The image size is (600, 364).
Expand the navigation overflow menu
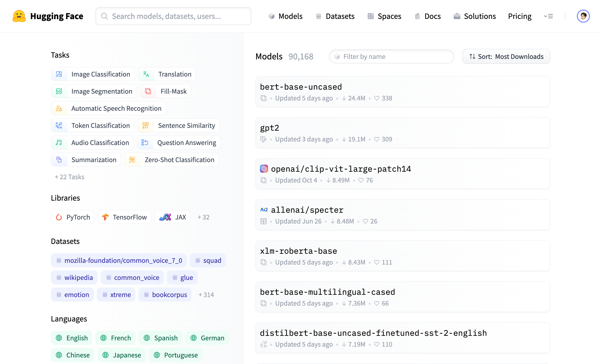coord(548,16)
